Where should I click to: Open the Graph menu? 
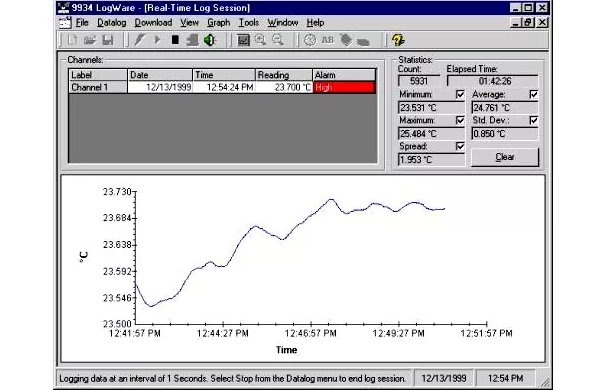click(218, 23)
